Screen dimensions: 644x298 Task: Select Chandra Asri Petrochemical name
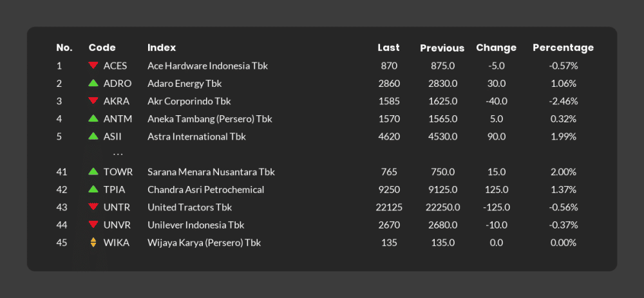[206, 190]
